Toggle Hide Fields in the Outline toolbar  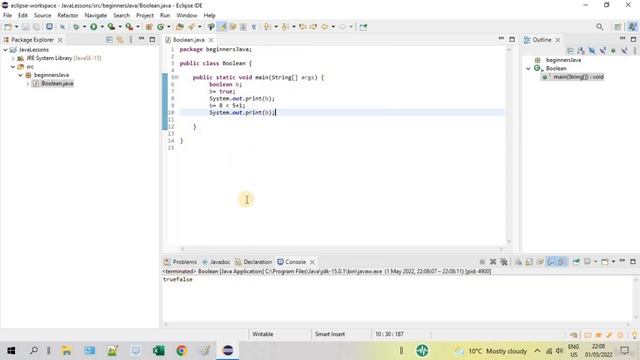[592, 51]
